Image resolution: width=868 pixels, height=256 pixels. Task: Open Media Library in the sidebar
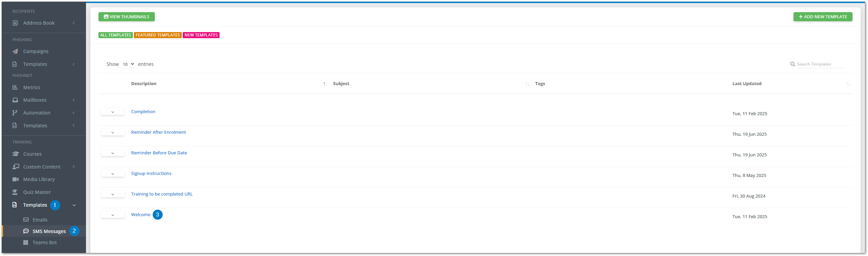(39, 179)
